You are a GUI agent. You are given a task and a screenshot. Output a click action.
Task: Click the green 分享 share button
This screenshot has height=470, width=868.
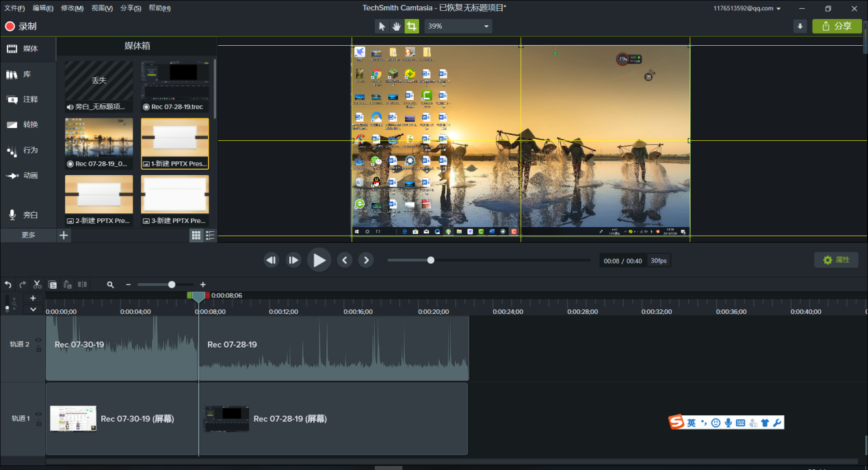(x=837, y=27)
